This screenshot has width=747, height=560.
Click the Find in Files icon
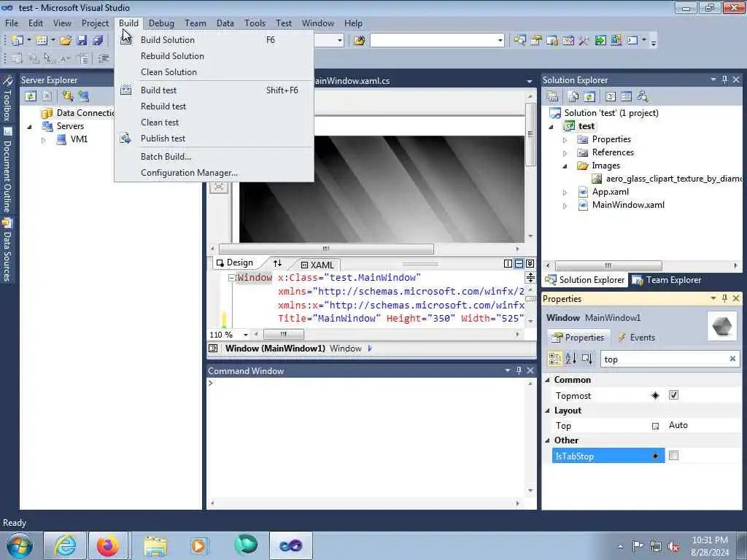click(360, 41)
